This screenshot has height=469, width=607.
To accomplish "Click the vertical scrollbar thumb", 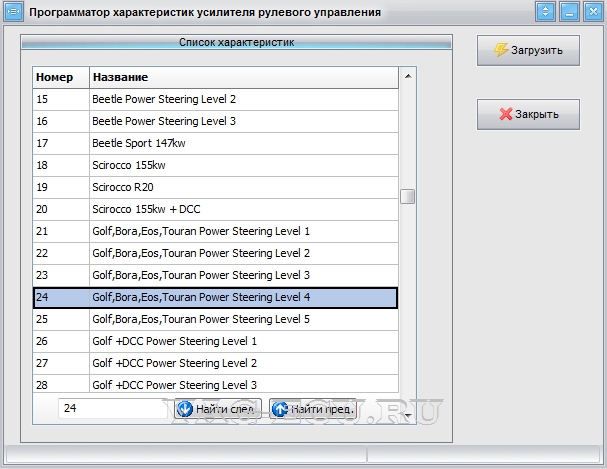I will click(407, 196).
